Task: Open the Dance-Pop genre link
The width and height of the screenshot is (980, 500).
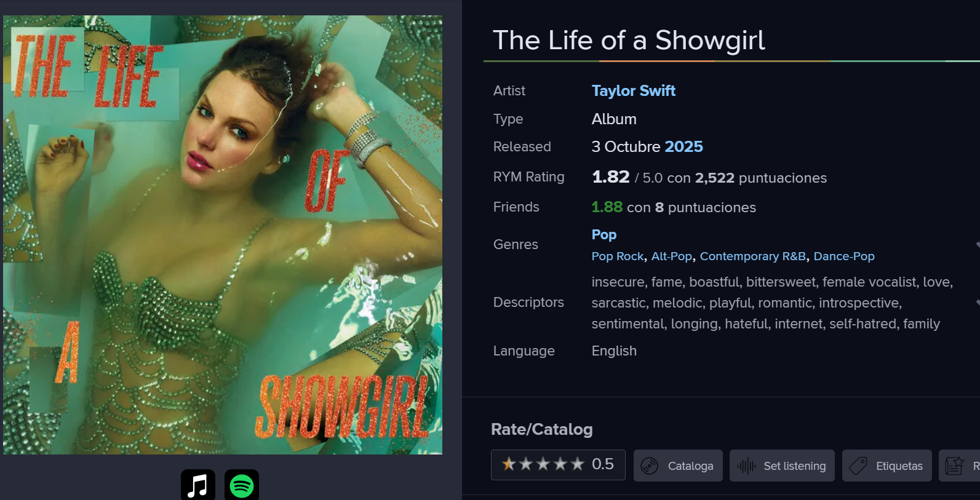Action: click(843, 256)
